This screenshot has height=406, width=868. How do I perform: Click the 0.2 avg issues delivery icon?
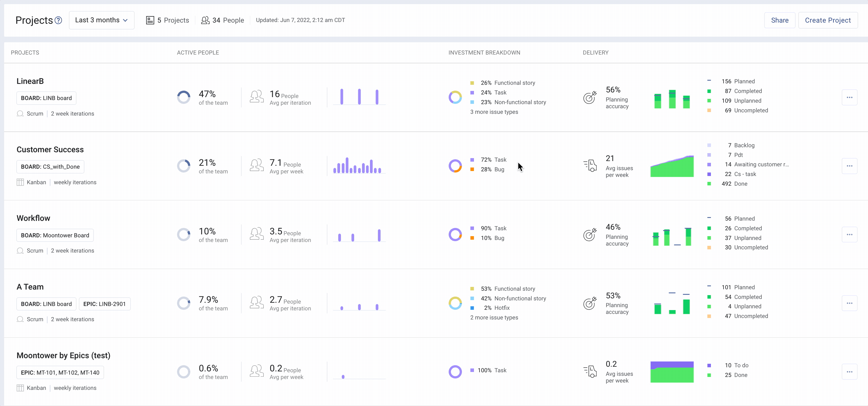pos(590,372)
